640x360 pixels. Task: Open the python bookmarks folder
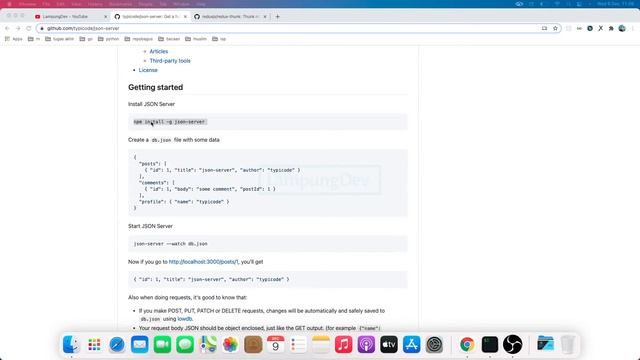(109, 39)
